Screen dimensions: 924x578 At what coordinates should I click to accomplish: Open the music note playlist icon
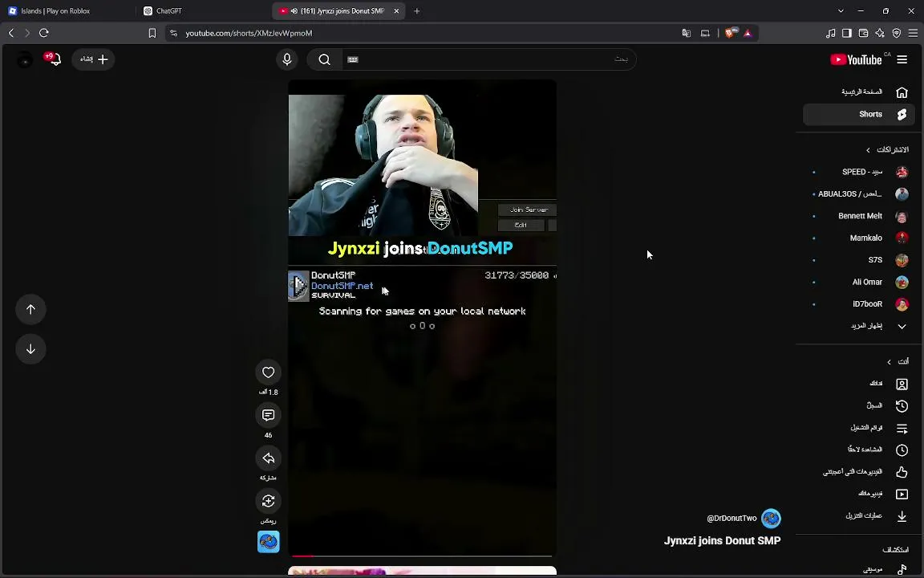point(830,33)
